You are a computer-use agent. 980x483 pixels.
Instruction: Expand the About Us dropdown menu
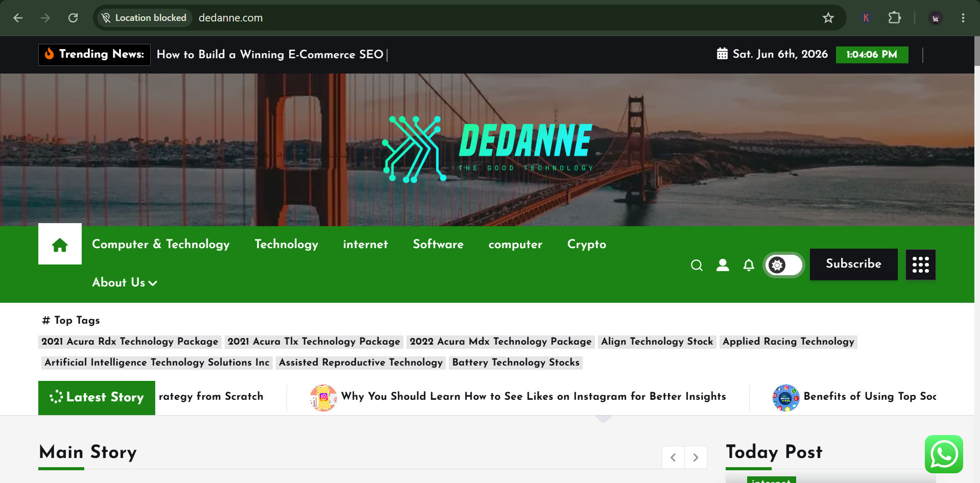[124, 282]
